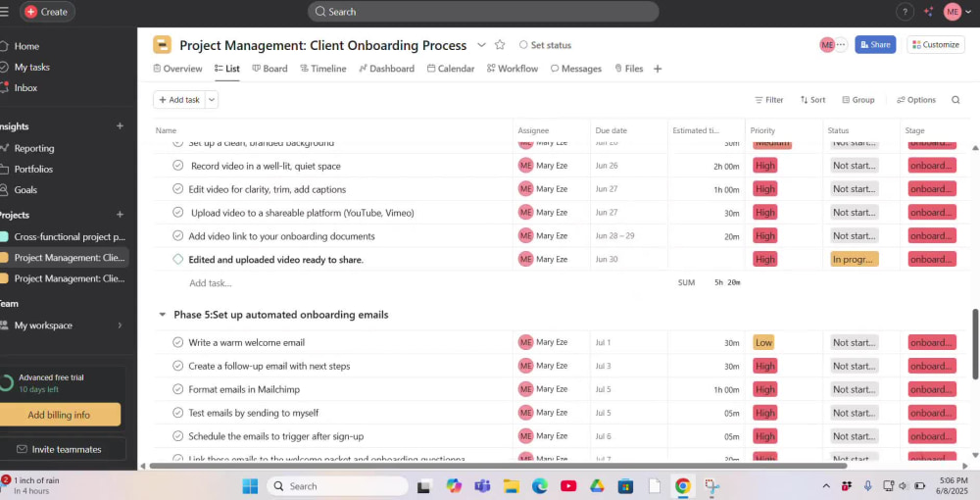Click Add task… row under video section
Screen dimensions: 980x500
click(x=211, y=283)
